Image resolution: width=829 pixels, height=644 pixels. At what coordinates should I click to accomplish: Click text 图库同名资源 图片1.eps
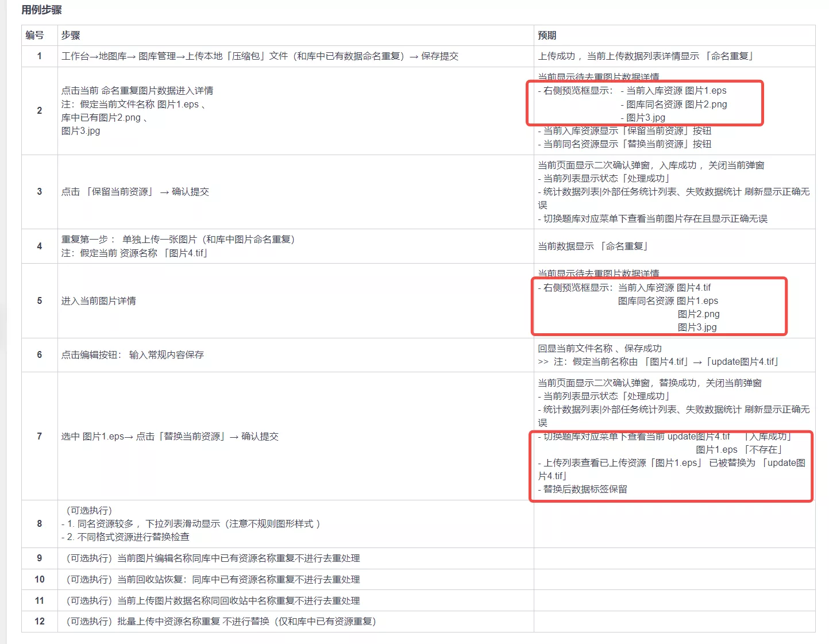point(668,301)
